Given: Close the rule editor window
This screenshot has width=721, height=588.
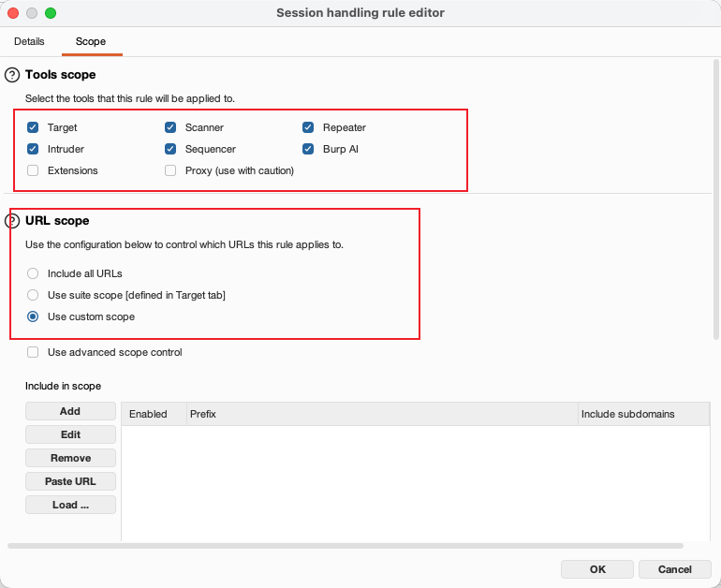Looking at the screenshot, I should pos(13,13).
